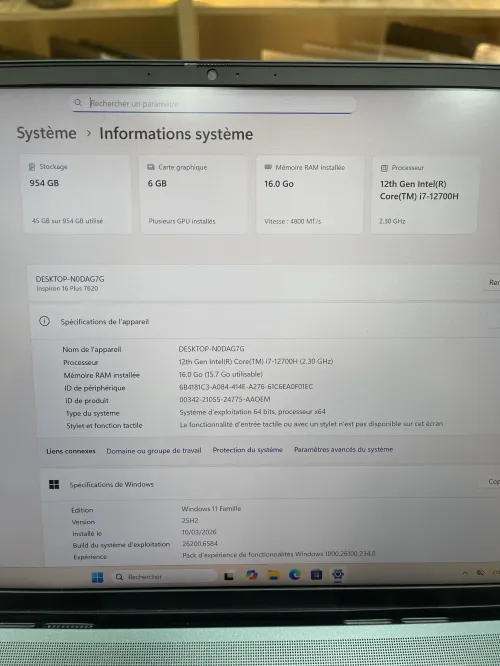Open Task View from the taskbar
Viewport: 500px width, 666px height.
click(229, 576)
